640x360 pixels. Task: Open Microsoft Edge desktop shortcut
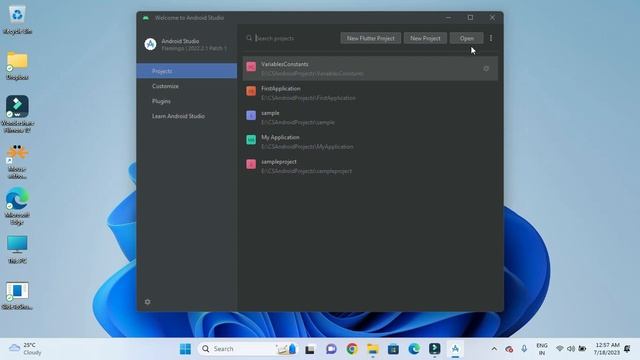(17, 206)
